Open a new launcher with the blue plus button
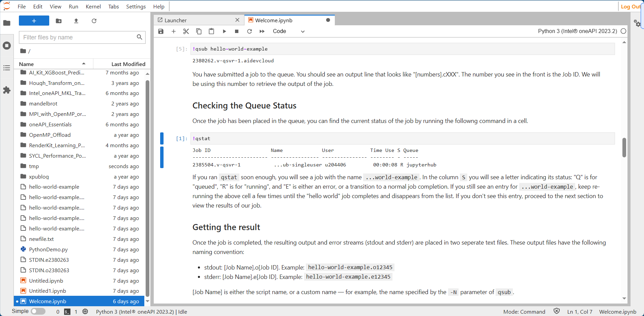Screen dimensions: 644x316 34,21
